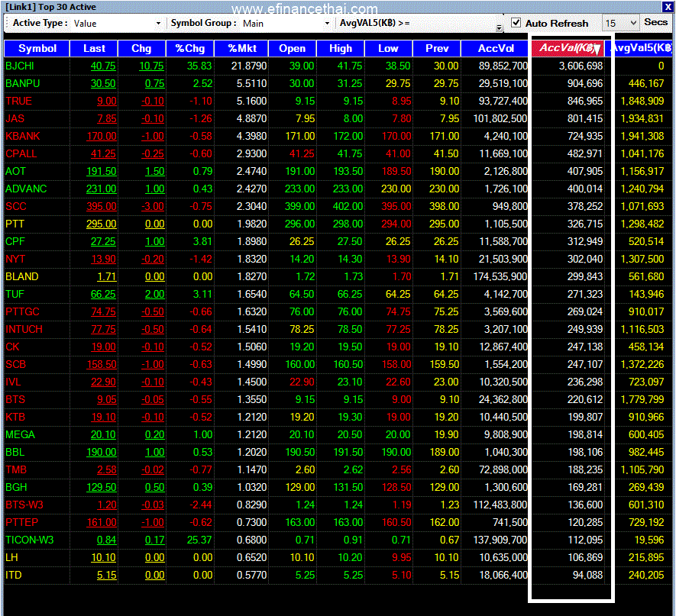Sort by the %Chg column header
676x616 pixels.
[x=189, y=49]
